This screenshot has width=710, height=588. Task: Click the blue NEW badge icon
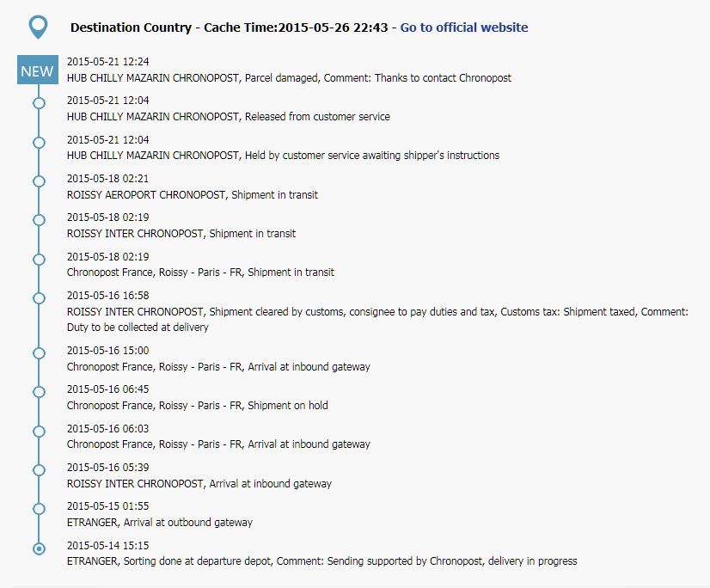click(x=37, y=70)
